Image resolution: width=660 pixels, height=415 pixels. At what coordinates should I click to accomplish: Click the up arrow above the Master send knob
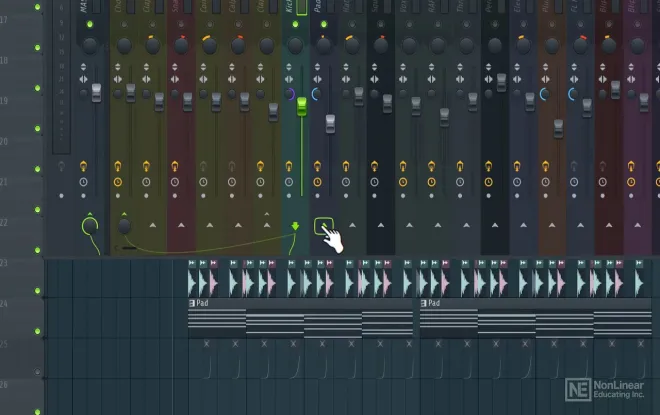90,215
